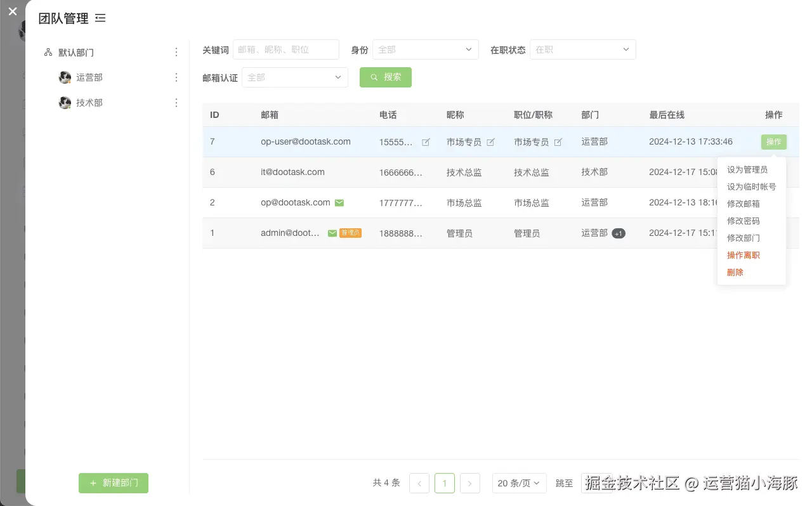
Task: Click the 职位/职称 column header
Action: 534,115
